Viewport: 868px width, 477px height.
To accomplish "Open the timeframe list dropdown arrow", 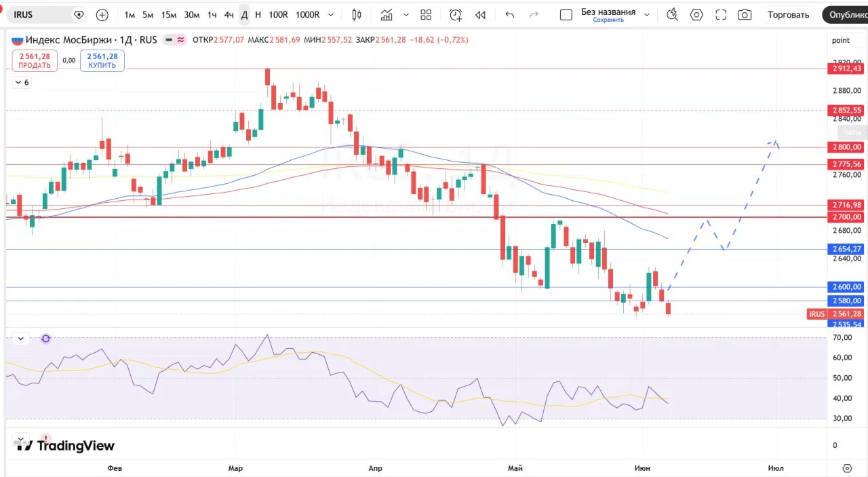I will pyautogui.click(x=330, y=14).
